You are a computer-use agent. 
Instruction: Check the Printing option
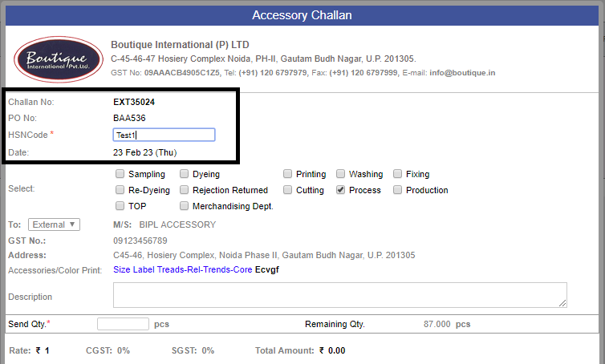(287, 174)
